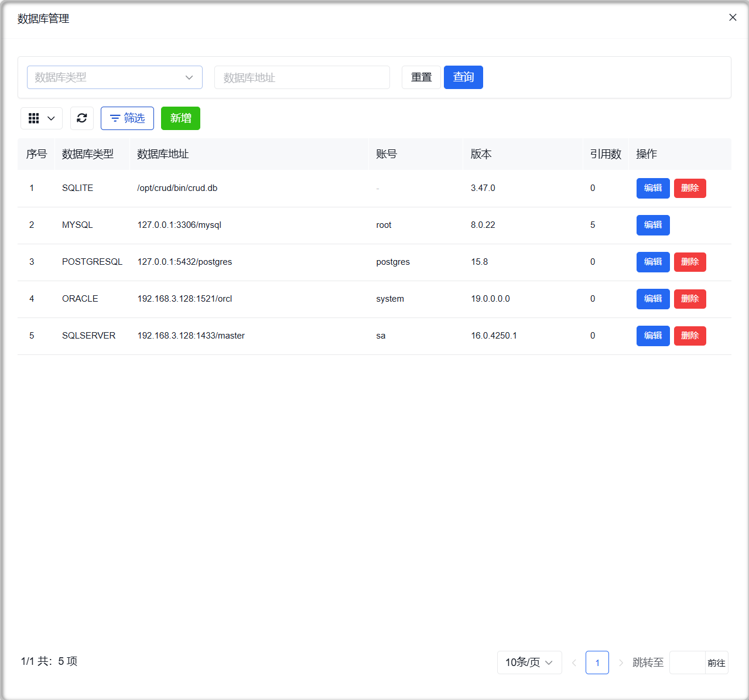Delete the SQLSERVER row
Viewport: 749px width, 700px height.
click(690, 336)
